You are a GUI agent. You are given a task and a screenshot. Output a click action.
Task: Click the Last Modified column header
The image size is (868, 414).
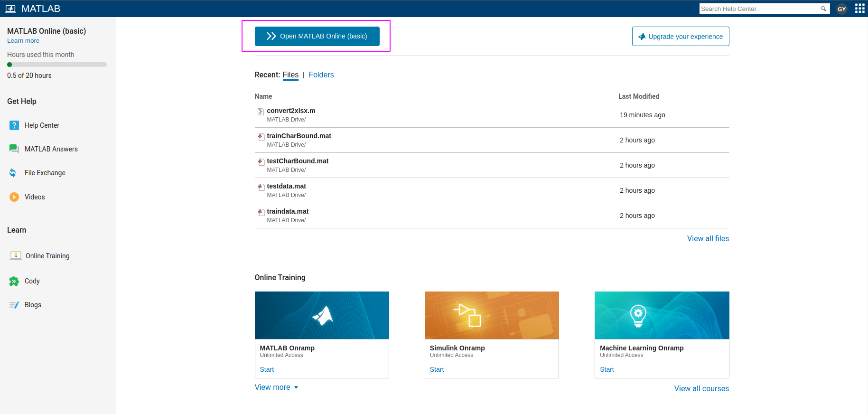(639, 96)
